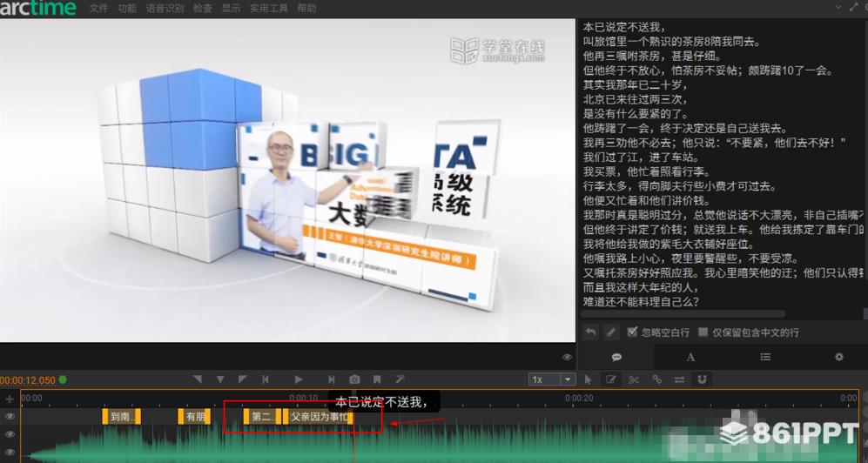This screenshot has height=463, width=868.
Task: Click the downward triangle marker icon
Action: tap(220, 379)
